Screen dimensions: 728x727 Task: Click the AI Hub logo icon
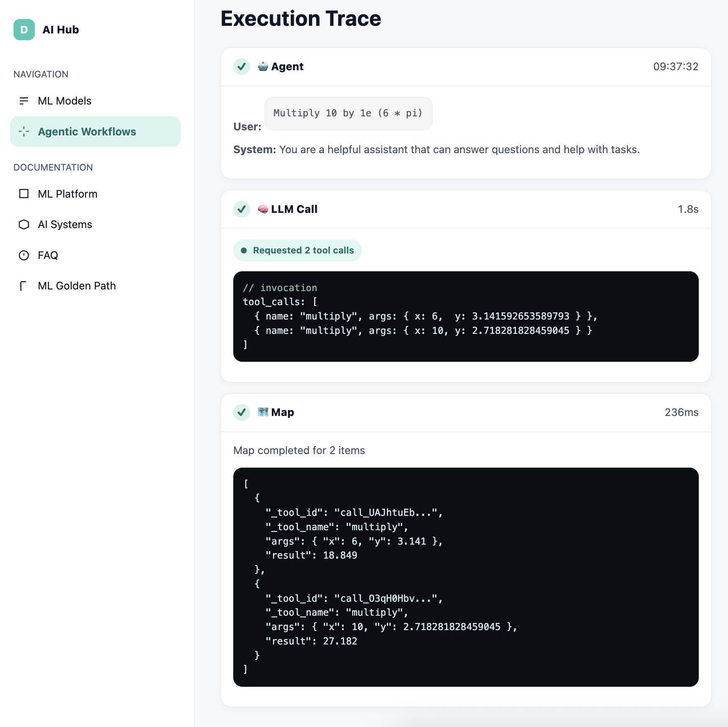point(24,30)
